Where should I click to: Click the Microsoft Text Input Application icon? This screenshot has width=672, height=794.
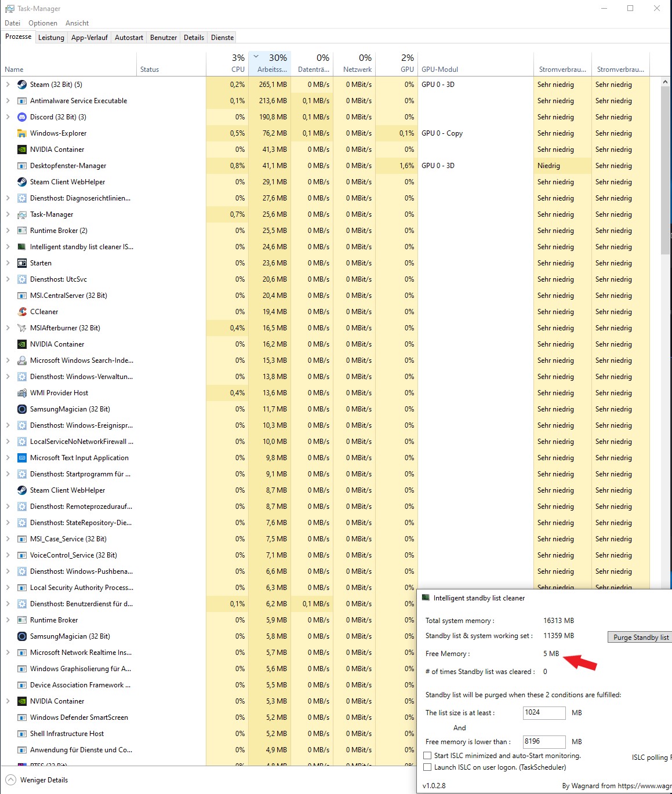point(22,458)
